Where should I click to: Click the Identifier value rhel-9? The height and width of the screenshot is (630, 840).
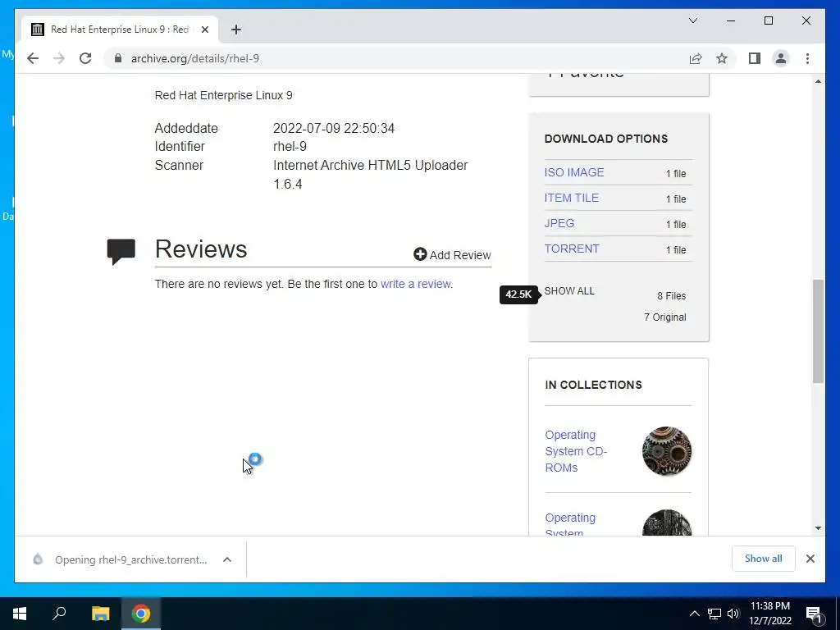[290, 146]
